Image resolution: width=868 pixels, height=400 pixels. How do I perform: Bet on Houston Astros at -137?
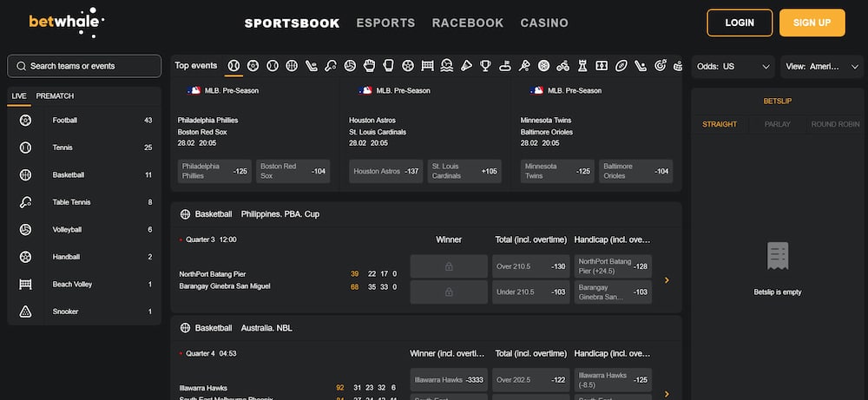(x=386, y=171)
